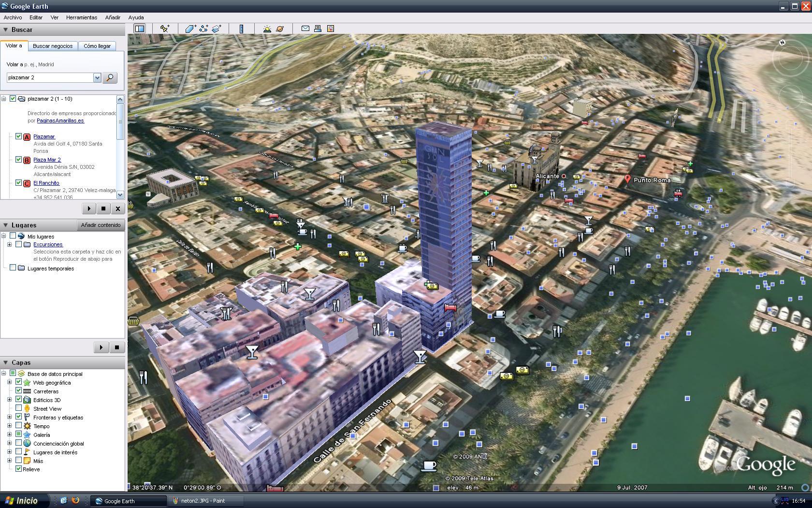Clear the search results with the X button

coord(117,209)
